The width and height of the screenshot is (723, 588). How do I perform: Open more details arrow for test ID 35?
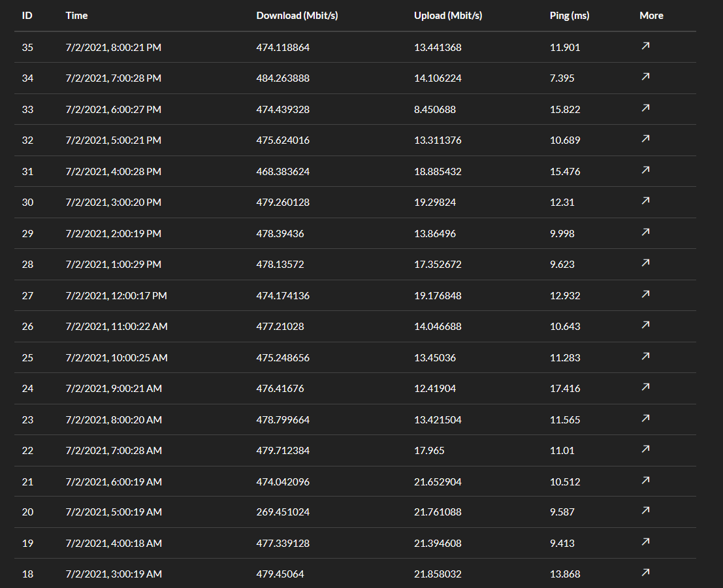click(645, 46)
